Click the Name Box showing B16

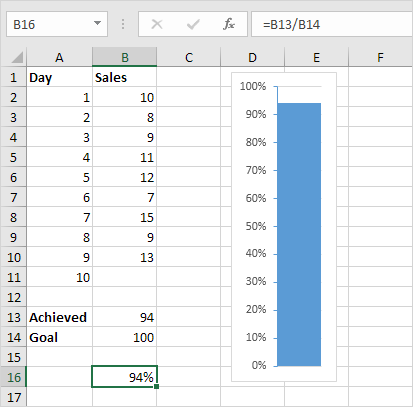[x=57, y=24]
